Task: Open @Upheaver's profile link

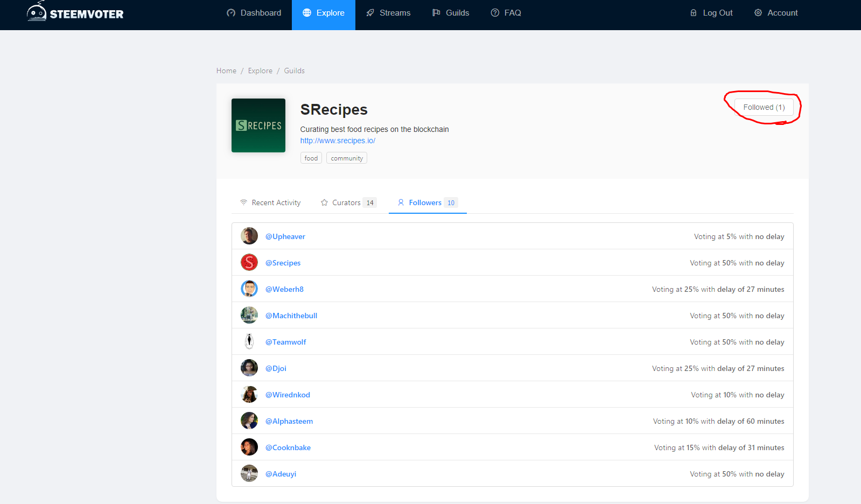Action: 285,236
